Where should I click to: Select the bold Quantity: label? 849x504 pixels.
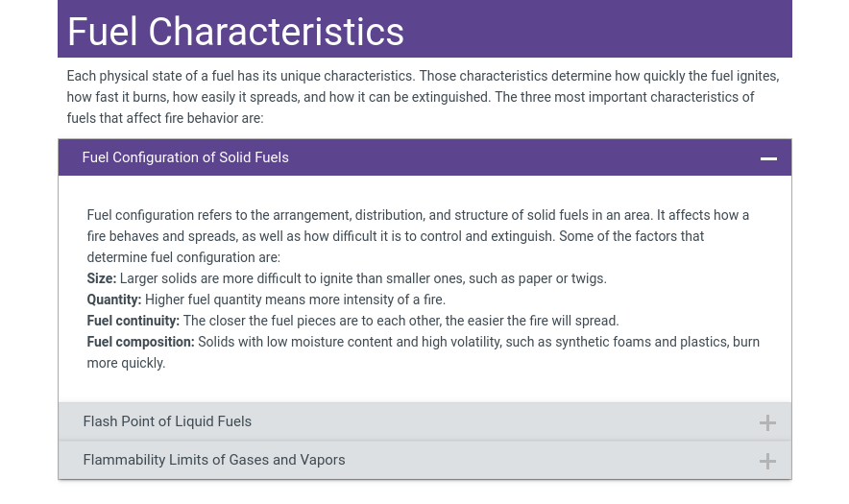click(x=114, y=300)
